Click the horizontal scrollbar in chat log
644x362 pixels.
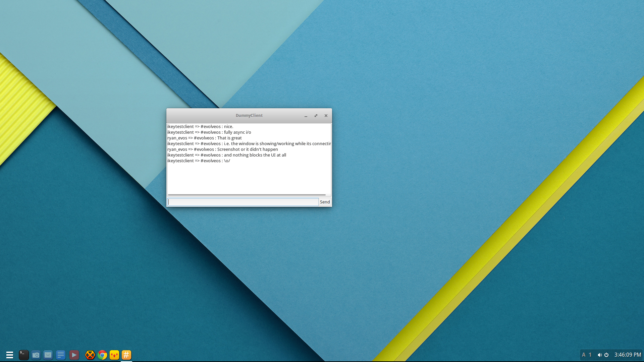click(247, 195)
